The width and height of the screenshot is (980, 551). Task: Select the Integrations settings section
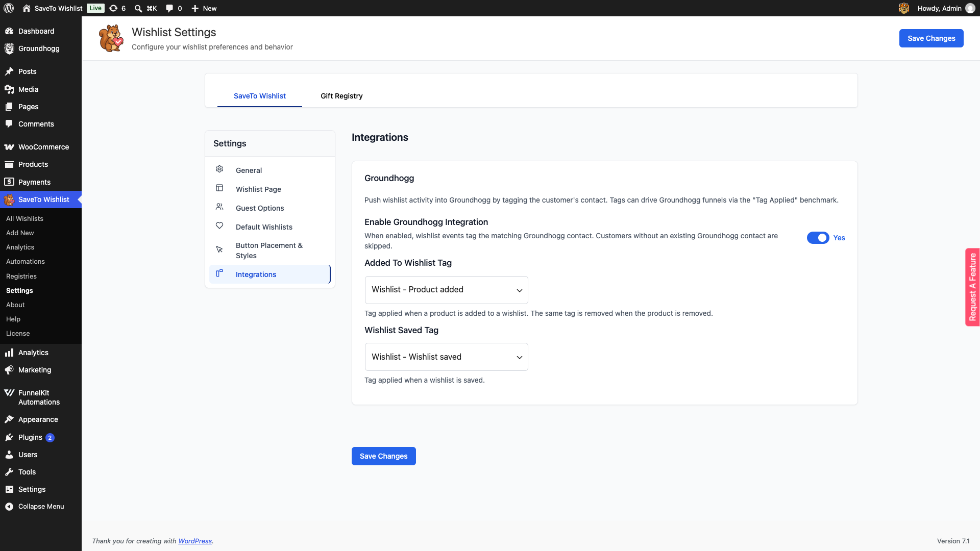click(x=270, y=274)
